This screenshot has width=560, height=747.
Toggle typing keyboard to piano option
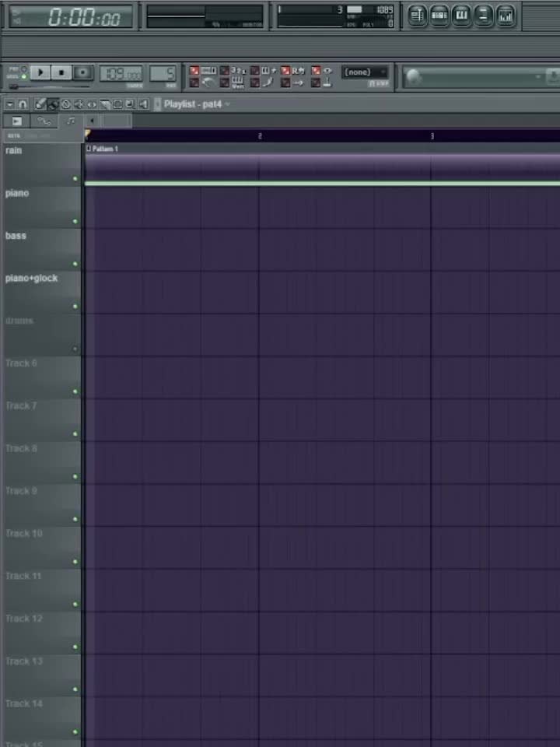click(x=194, y=71)
